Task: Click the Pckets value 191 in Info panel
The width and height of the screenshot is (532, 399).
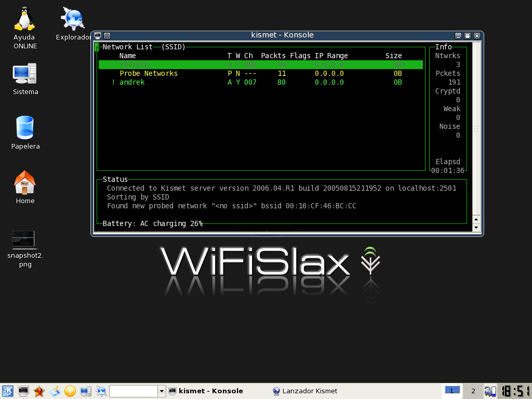Action: click(454, 82)
